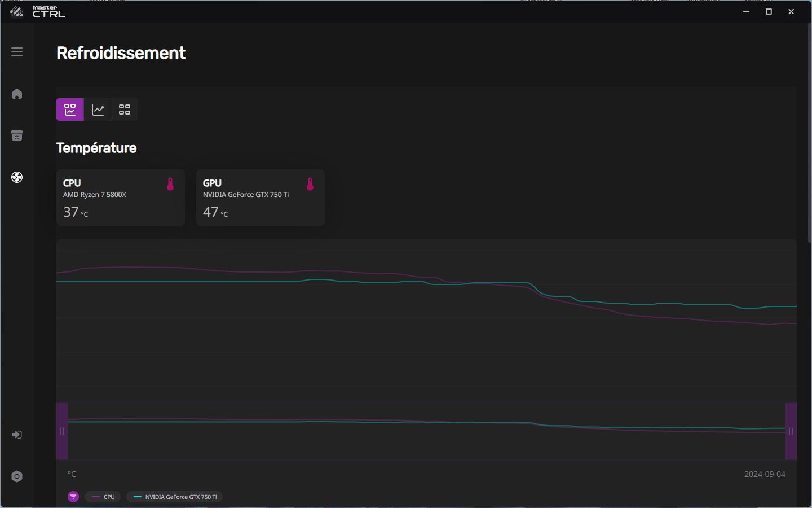
Task: Toggle the CPU series in chart legend
Action: click(103, 497)
